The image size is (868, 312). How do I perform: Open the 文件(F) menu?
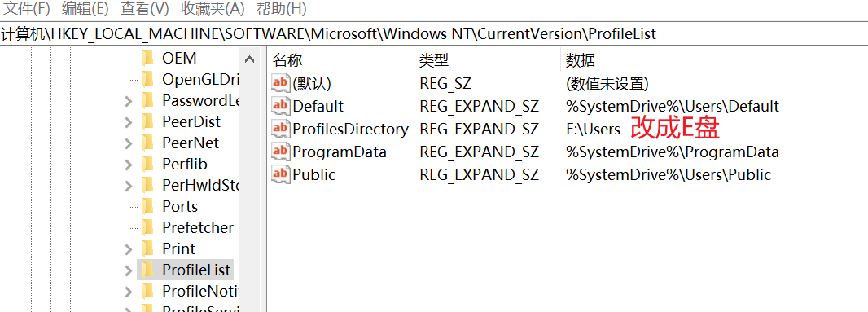(x=27, y=9)
